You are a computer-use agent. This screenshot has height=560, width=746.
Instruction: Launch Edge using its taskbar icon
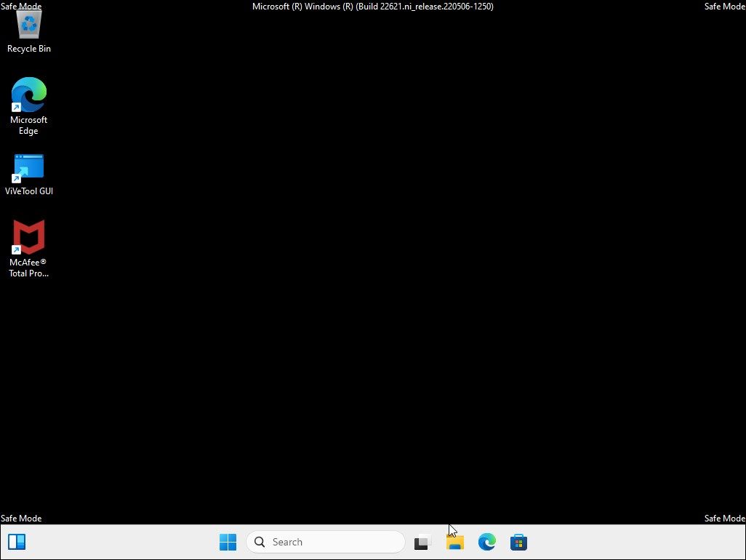(x=486, y=542)
